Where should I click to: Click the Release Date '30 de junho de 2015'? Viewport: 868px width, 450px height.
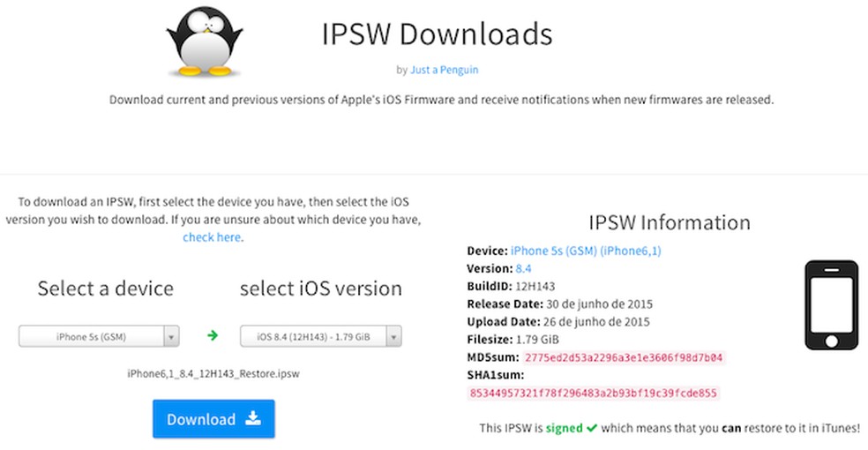(x=600, y=304)
